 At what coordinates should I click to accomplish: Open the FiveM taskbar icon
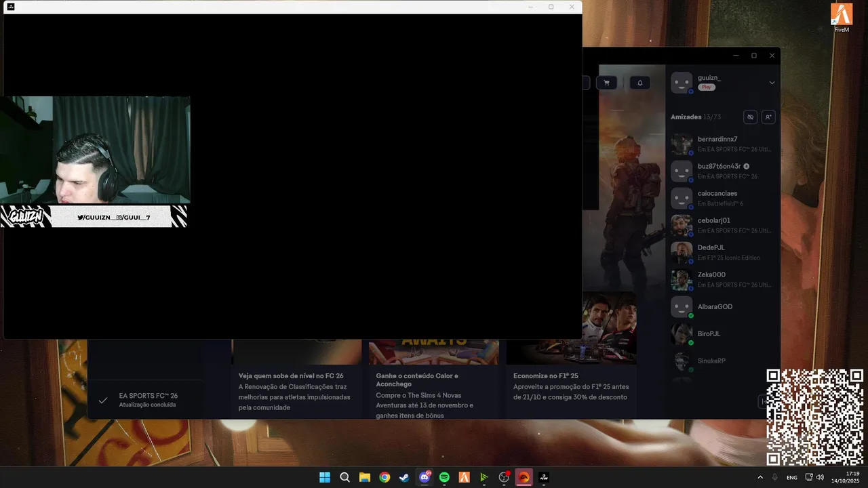coord(464,477)
